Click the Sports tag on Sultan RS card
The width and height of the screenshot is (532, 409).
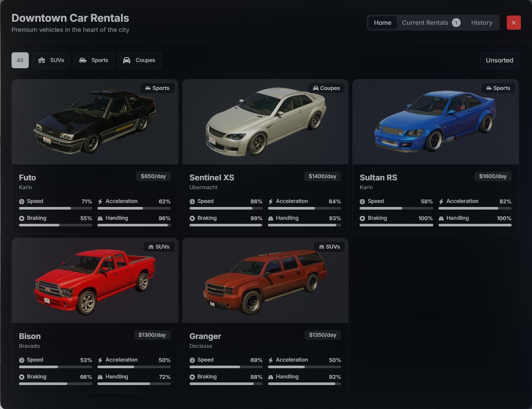[498, 88]
